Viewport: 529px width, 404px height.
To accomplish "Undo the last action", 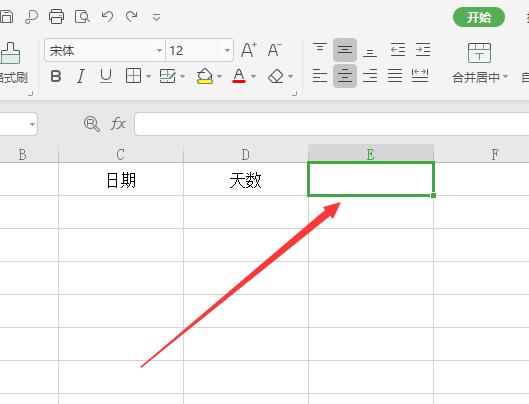I will [107, 16].
